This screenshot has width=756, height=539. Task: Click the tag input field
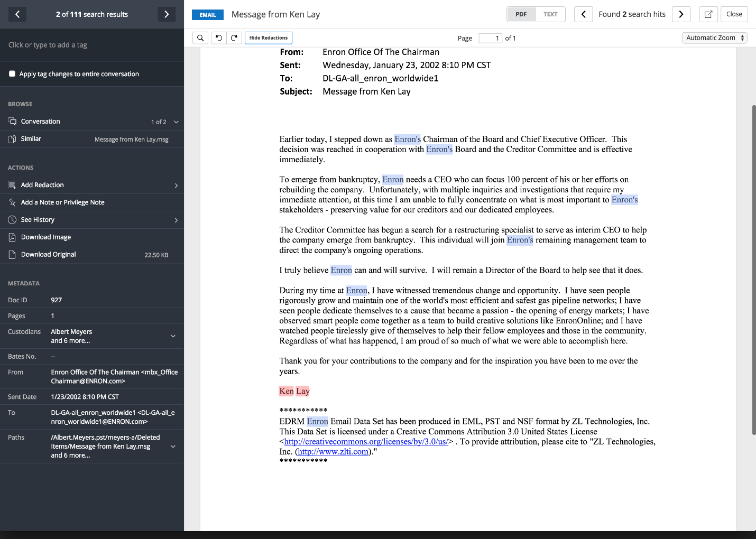click(92, 45)
